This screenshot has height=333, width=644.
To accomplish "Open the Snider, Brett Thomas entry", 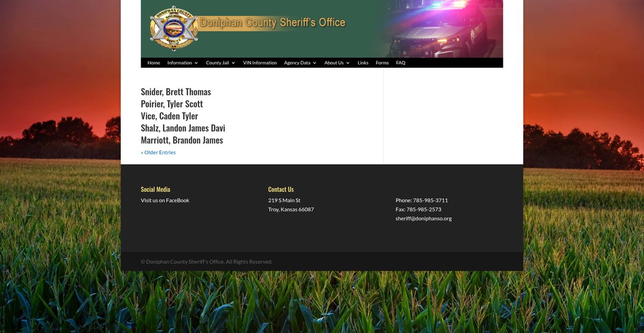I will pos(175,92).
